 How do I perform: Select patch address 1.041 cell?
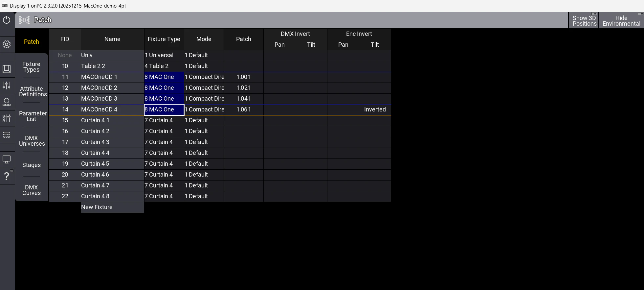pos(244,99)
